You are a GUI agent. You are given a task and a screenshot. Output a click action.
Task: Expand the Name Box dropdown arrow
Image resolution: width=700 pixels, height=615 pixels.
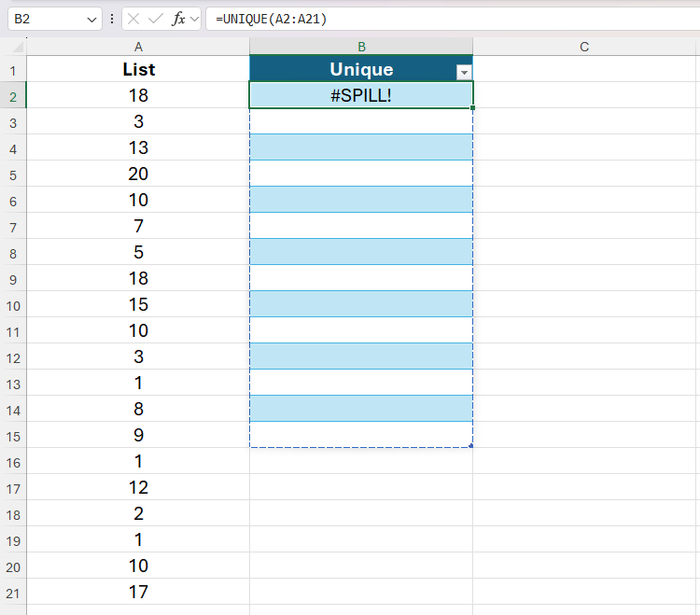tap(91, 19)
